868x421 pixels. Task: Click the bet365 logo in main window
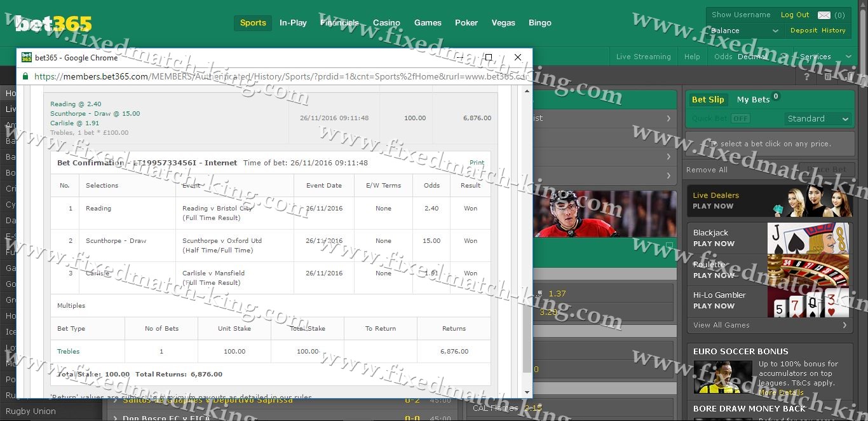tap(54, 24)
